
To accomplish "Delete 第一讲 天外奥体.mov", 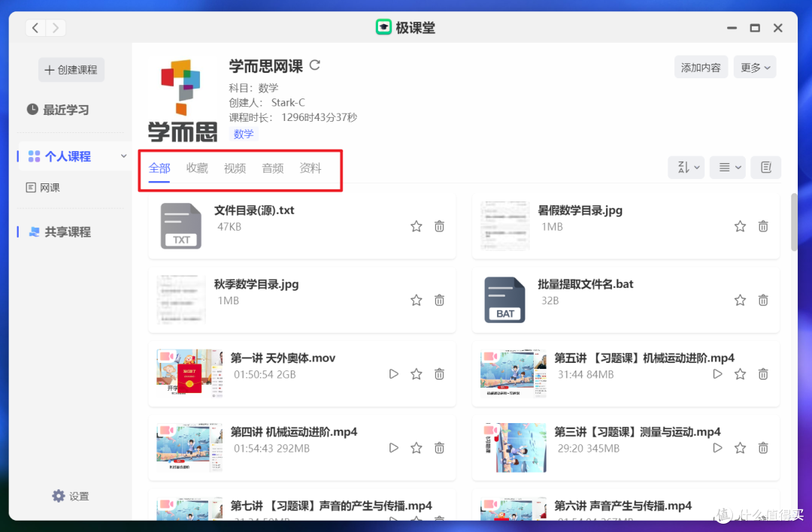I will click(439, 373).
